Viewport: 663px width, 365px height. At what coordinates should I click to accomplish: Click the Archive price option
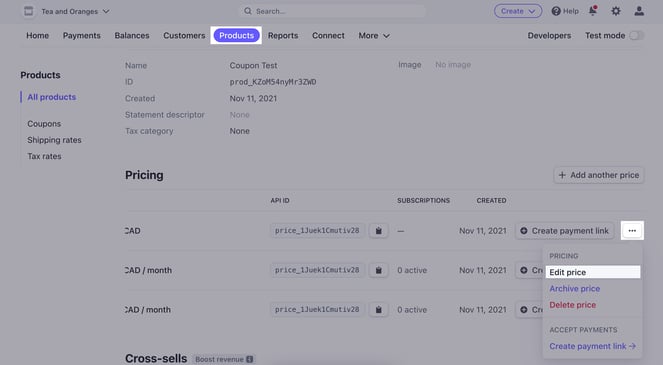(575, 288)
